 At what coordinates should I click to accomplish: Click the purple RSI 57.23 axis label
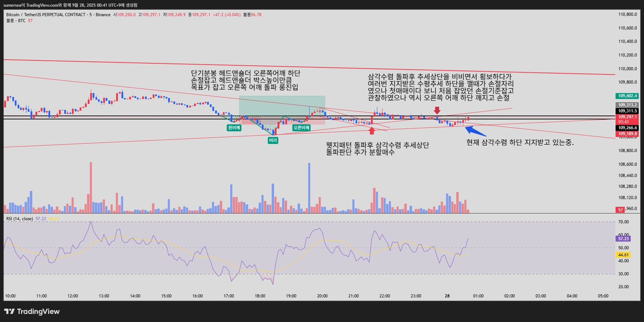pos(623,239)
